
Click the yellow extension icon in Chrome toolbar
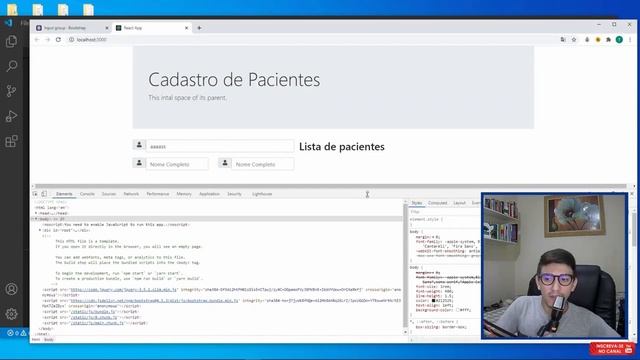(x=598, y=40)
